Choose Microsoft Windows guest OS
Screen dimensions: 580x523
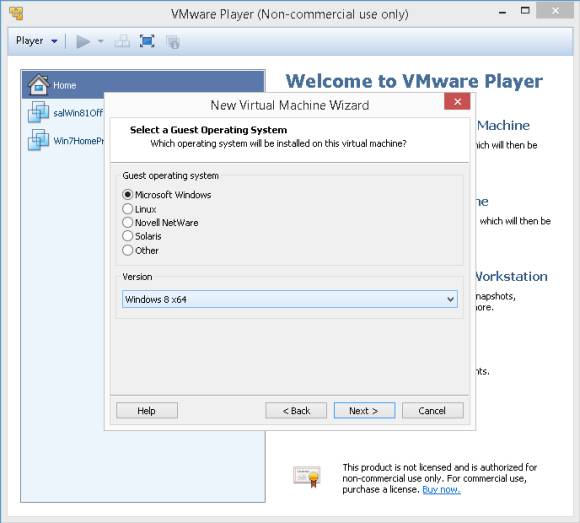pyautogui.click(x=166, y=195)
